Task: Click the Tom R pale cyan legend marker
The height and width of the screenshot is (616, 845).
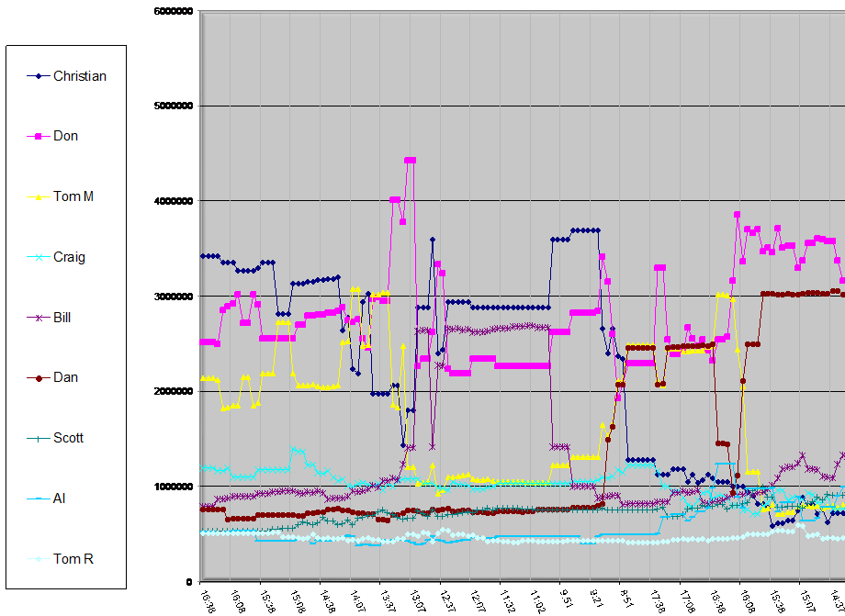Action: [x=39, y=559]
